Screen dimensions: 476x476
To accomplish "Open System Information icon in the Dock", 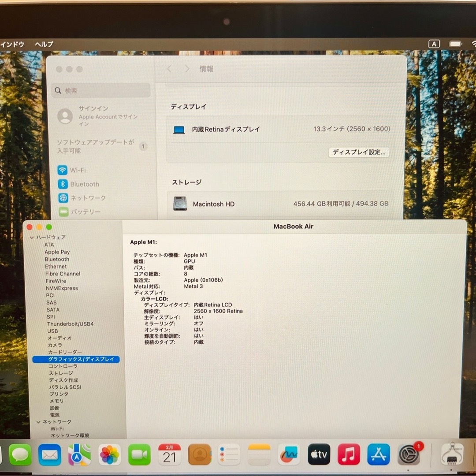I will point(452,454).
